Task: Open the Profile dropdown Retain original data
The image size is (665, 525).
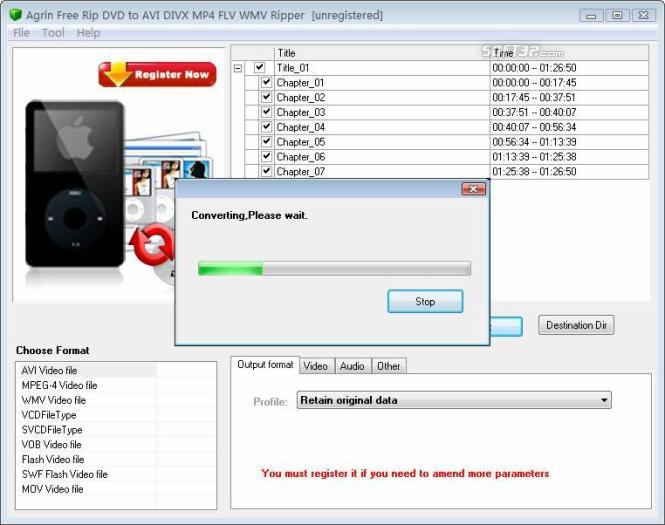Action: pyautogui.click(x=454, y=400)
